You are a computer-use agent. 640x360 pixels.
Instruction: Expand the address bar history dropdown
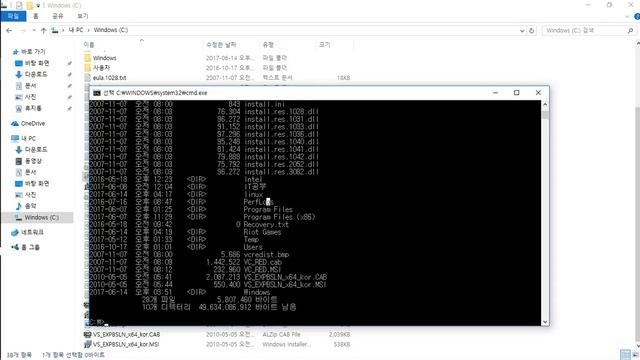[x=522, y=30]
